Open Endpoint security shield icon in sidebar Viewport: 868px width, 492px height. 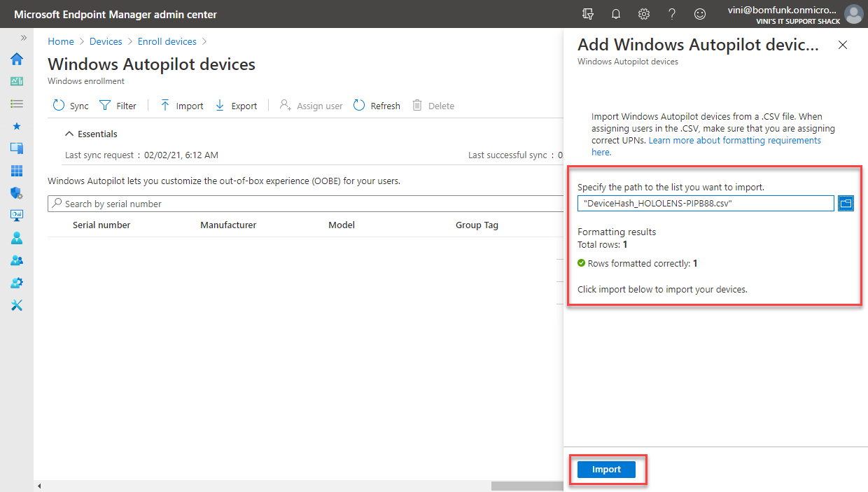[x=17, y=193]
